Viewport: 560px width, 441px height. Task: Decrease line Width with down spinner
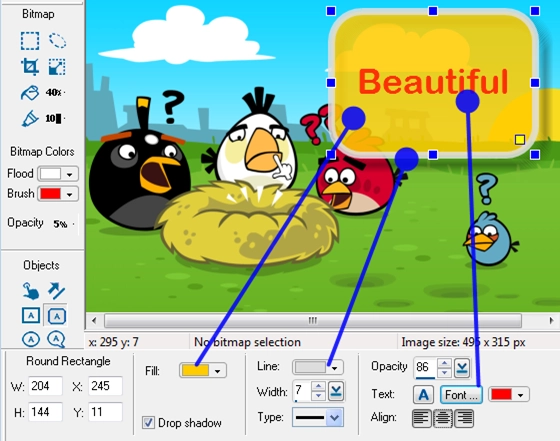(x=319, y=396)
